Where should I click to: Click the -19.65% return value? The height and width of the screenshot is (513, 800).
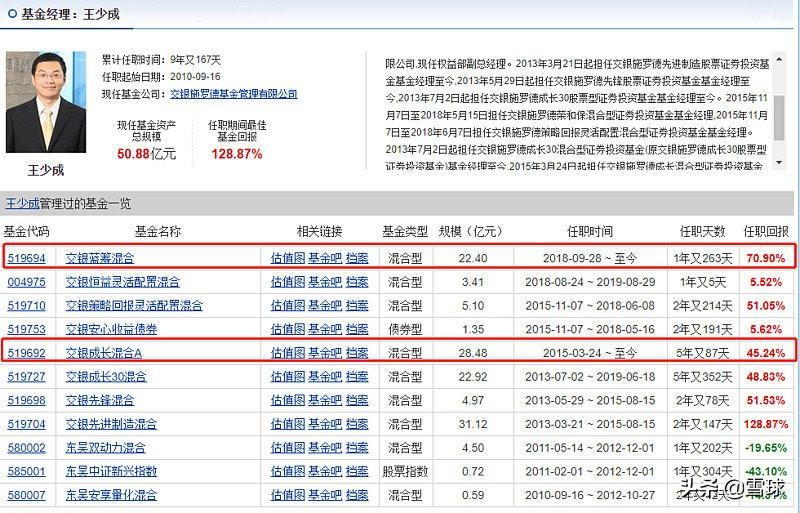click(x=765, y=448)
